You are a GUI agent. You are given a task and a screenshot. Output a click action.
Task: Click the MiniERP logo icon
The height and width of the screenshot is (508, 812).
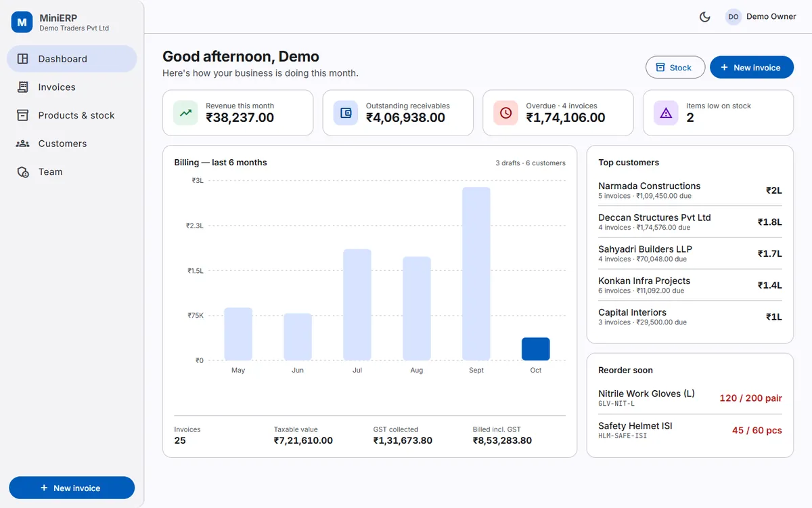(22, 22)
